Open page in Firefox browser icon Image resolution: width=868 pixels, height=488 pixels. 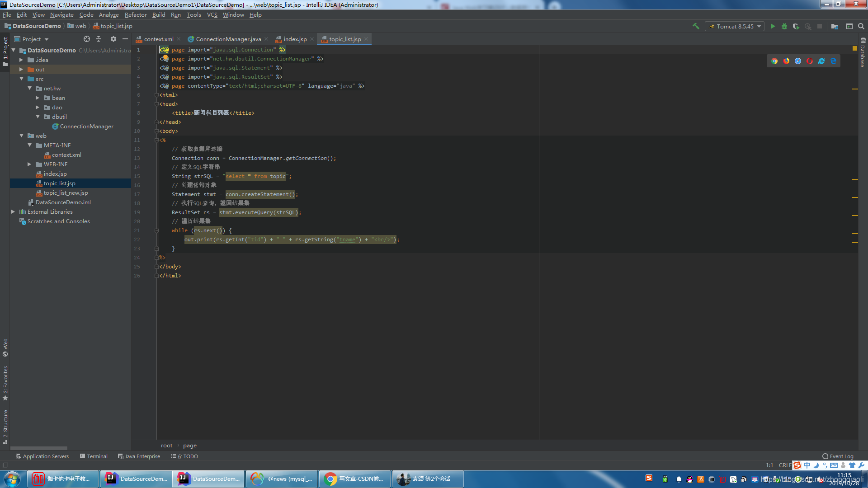786,61
